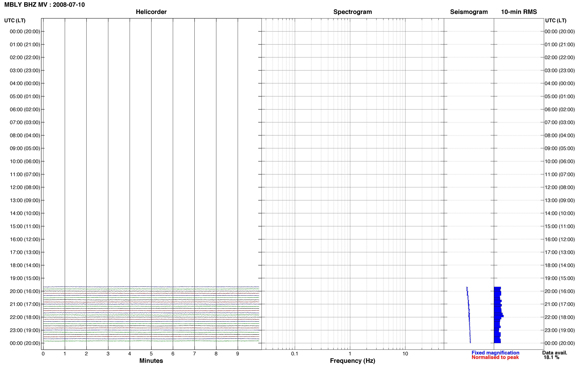Image resolution: width=588 pixels, height=368 pixels.
Task: Click the minute '9' tick label on helicorder
Action: coord(238,354)
